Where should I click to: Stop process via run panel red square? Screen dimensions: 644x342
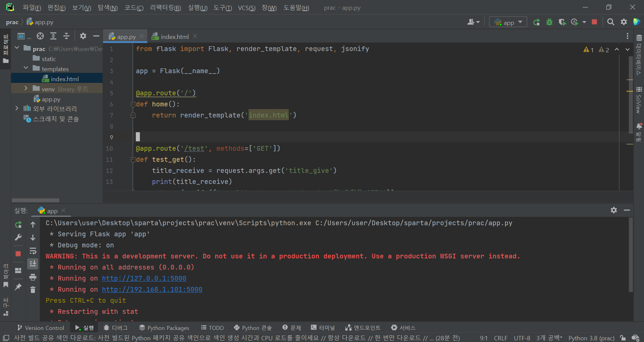click(x=18, y=254)
